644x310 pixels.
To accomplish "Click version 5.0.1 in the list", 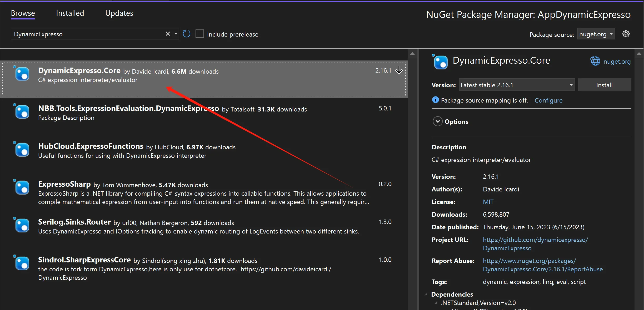I will coord(385,108).
